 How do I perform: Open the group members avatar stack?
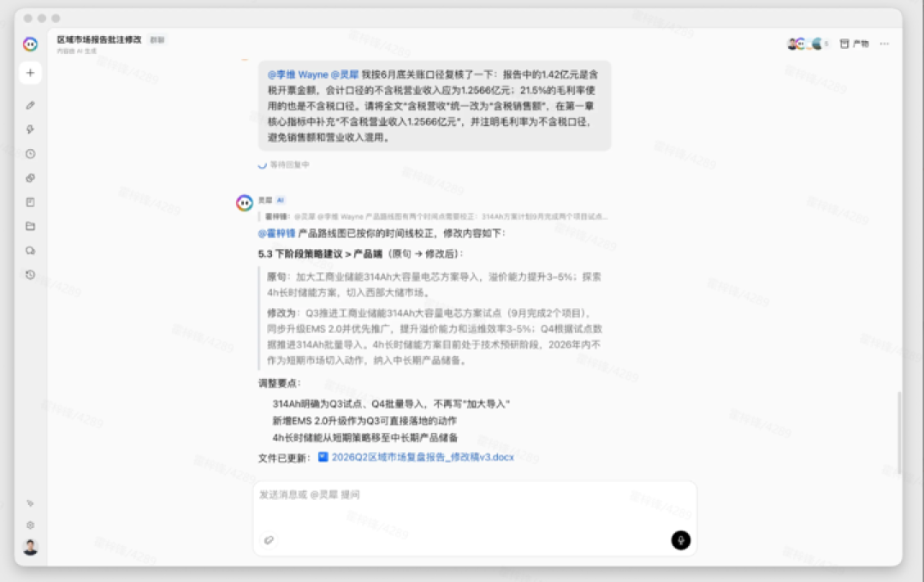[x=804, y=44]
